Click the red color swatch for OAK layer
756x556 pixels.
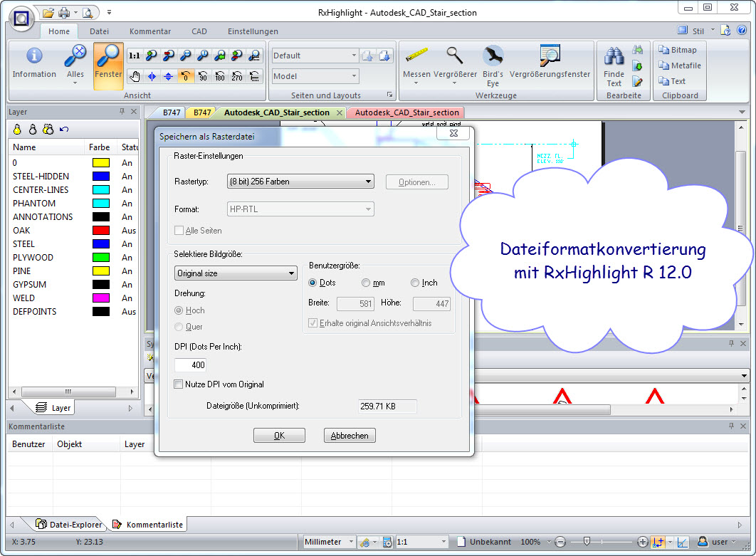(x=100, y=231)
